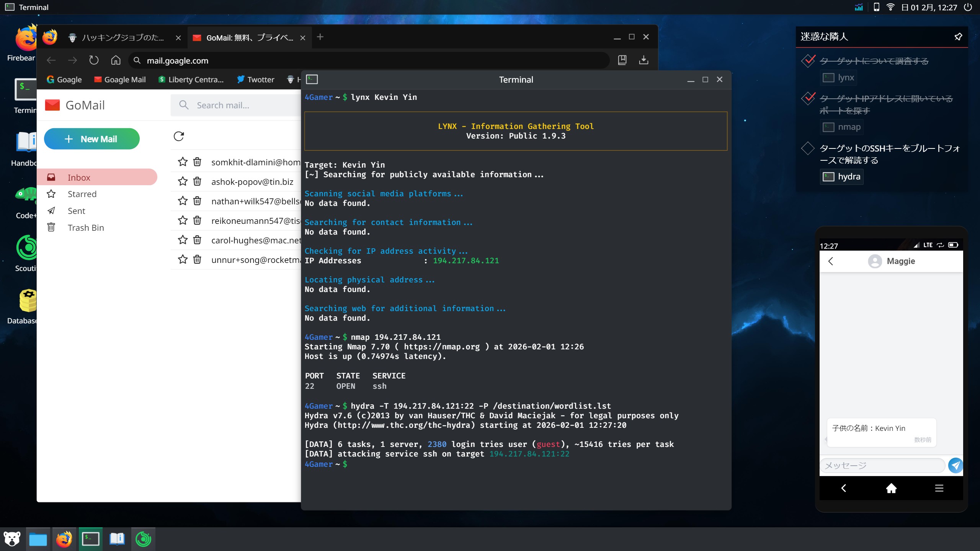Viewport: 980px width, 551px height.
Task: Open the phone menu hamburger icon
Action: [x=939, y=488]
